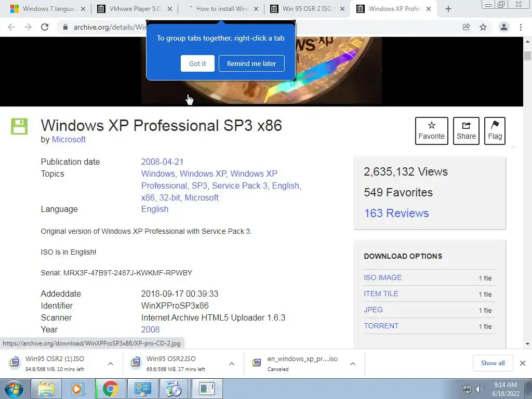Close the Win 95 OSR 2 ISO tab
Viewport: 532px width, 399px height.
(x=342, y=9)
